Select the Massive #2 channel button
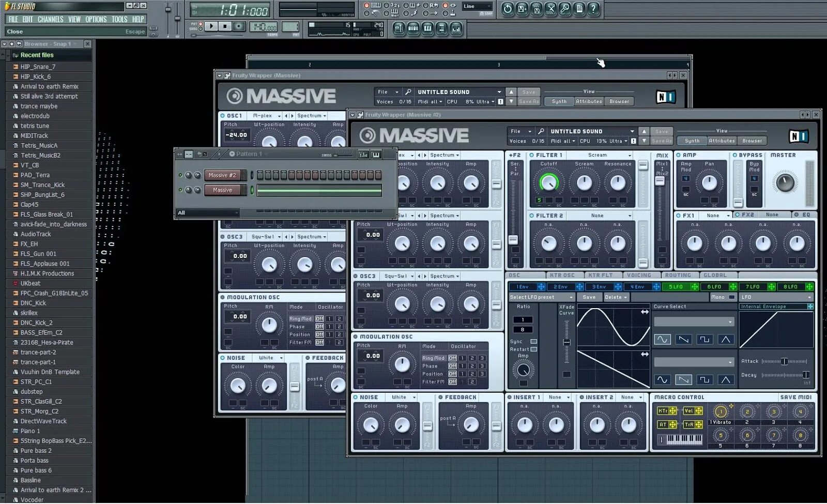The image size is (827, 504). pos(222,175)
